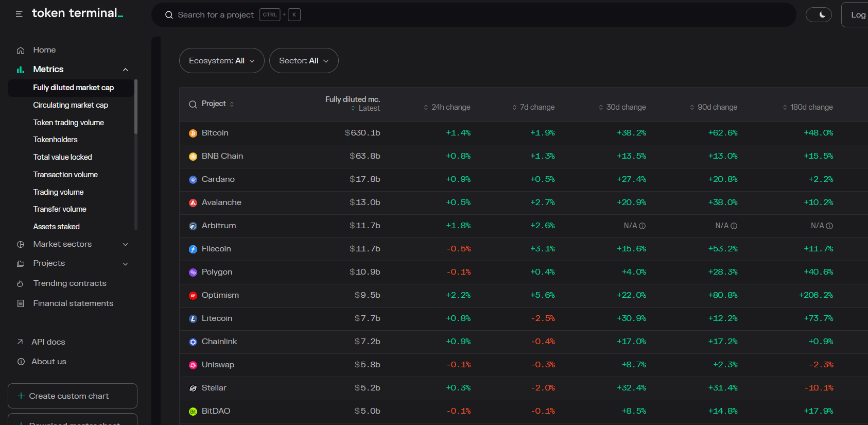868x425 pixels.
Task: Click the Trending contracts flame icon
Action: tap(21, 284)
